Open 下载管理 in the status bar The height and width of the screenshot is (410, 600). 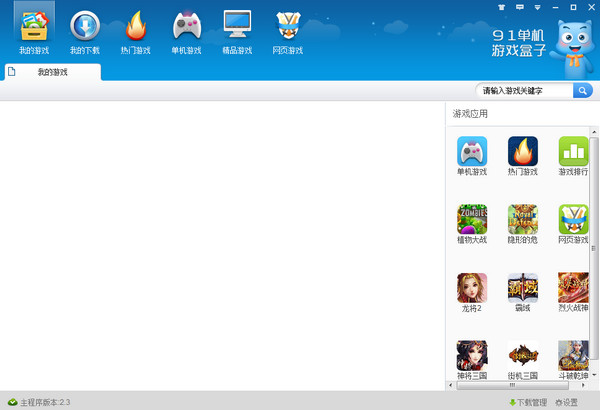pyautogui.click(x=528, y=402)
